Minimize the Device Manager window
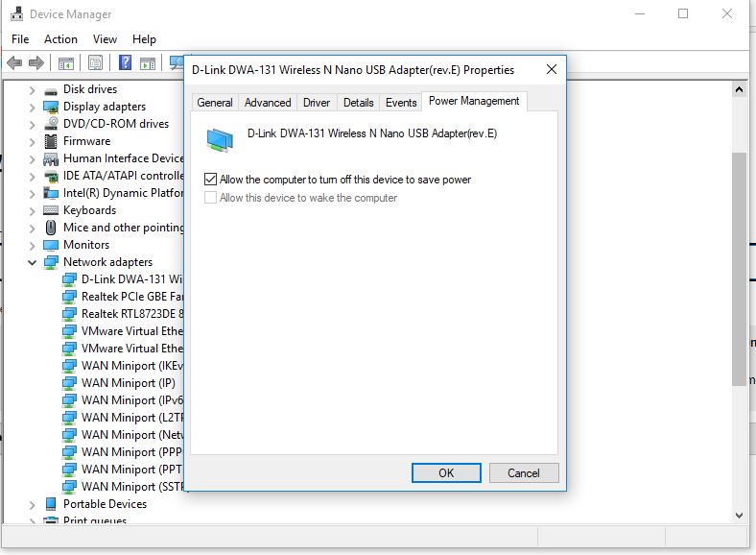This screenshot has height=555, width=756. point(640,13)
